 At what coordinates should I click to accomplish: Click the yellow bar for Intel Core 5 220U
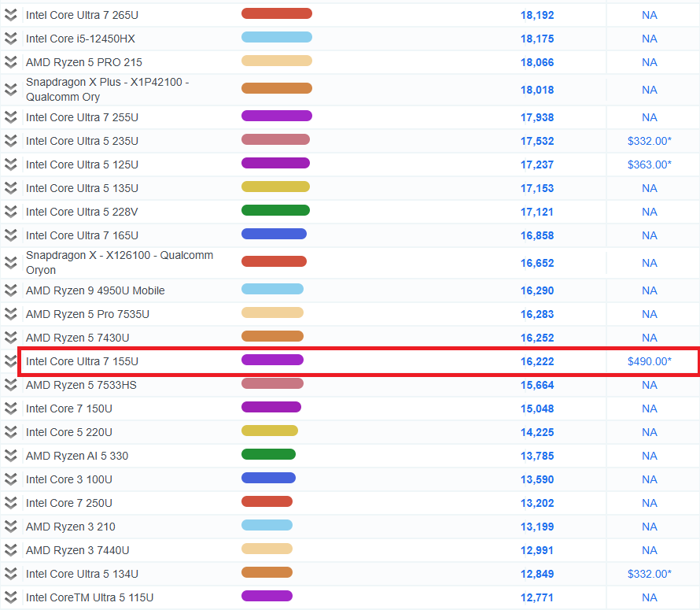(x=270, y=431)
